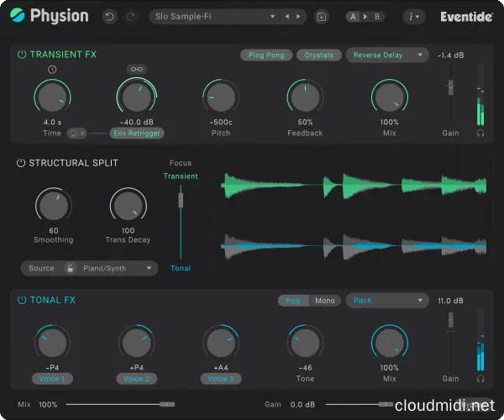Click the Eventide logo
The image size is (504, 420).
(x=466, y=17)
